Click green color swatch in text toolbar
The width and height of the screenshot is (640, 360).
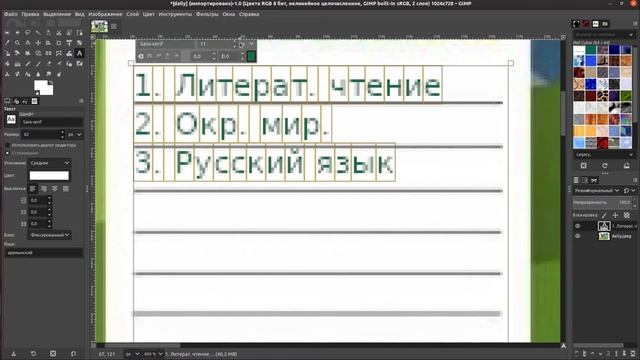pyautogui.click(x=251, y=56)
